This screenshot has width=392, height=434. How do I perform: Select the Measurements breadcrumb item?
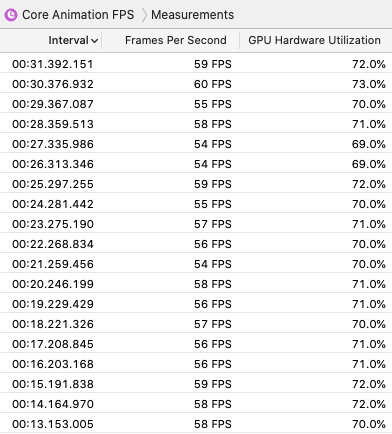192,15
